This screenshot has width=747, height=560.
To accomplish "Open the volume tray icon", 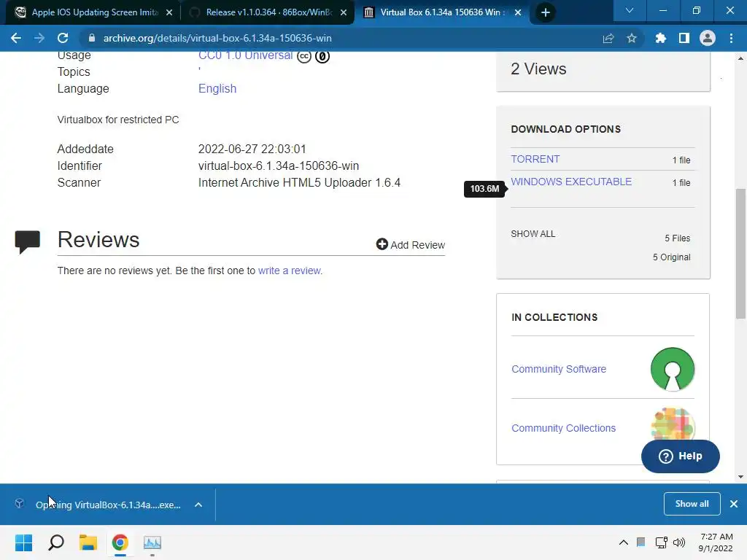I will [679, 542].
